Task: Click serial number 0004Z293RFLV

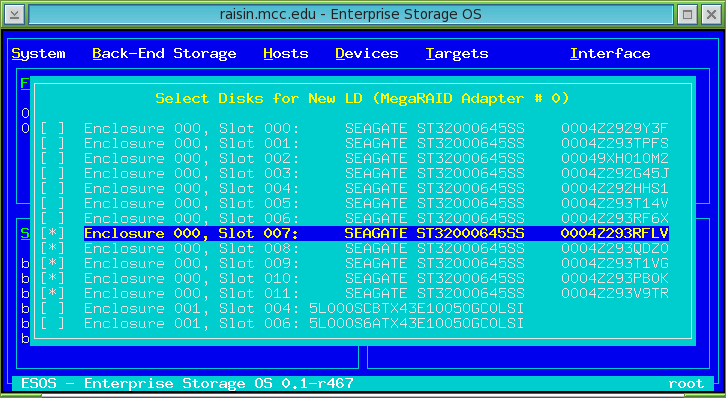Action: point(615,233)
